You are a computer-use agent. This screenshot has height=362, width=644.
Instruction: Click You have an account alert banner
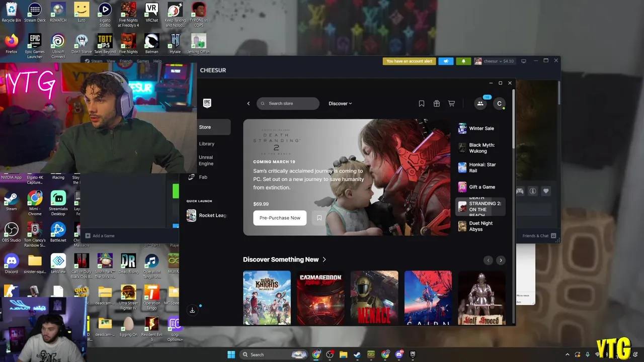[409, 61]
